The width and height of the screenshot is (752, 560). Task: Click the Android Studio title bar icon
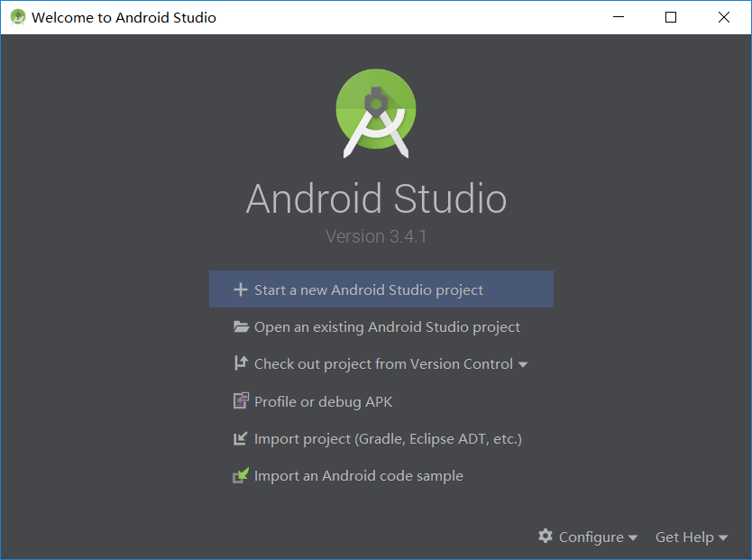pyautogui.click(x=18, y=17)
